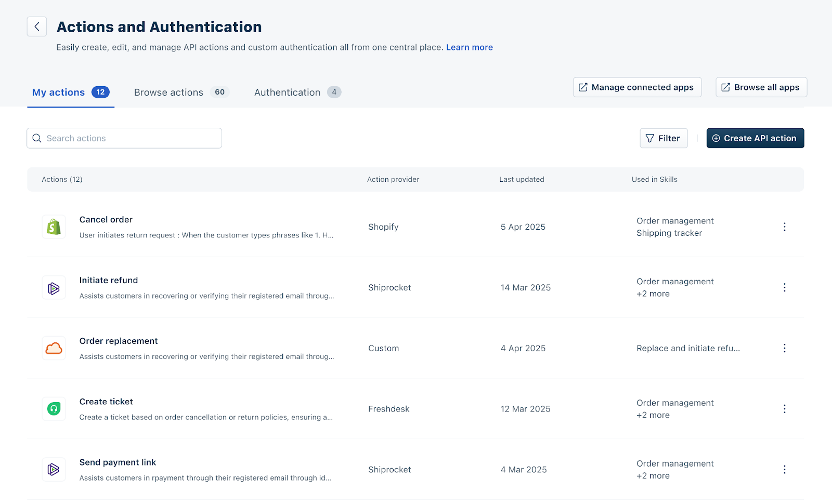The height and width of the screenshot is (504, 832).
Task: Click the Freshdesk icon for Create ticket
Action: [54, 409]
